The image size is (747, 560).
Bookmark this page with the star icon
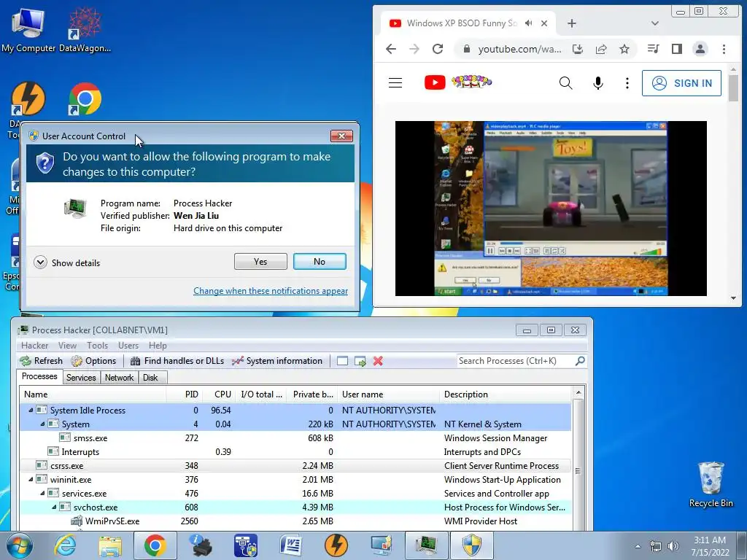pos(624,49)
